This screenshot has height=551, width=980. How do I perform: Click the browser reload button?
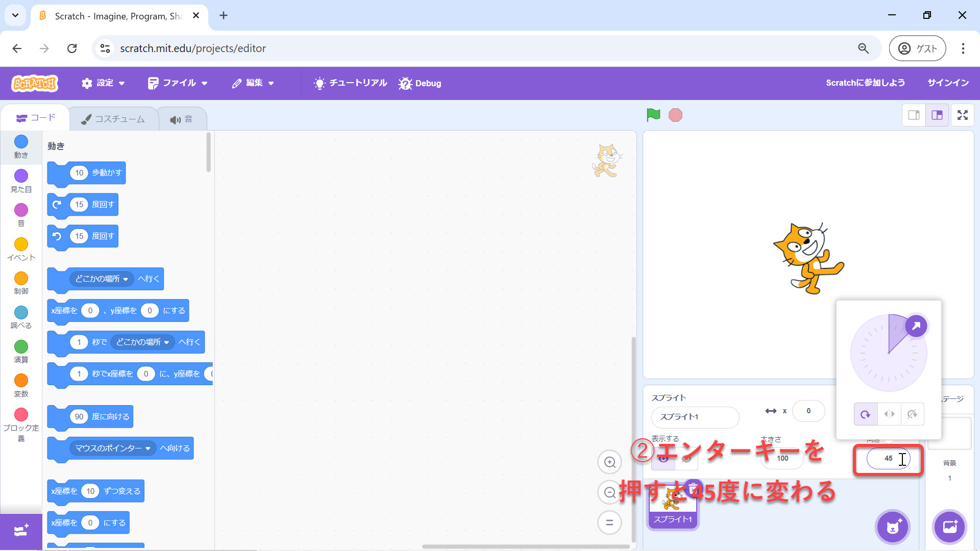pos(72,48)
